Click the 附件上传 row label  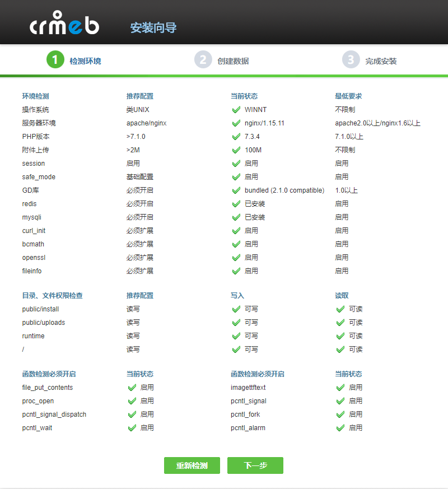tap(35, 150)
